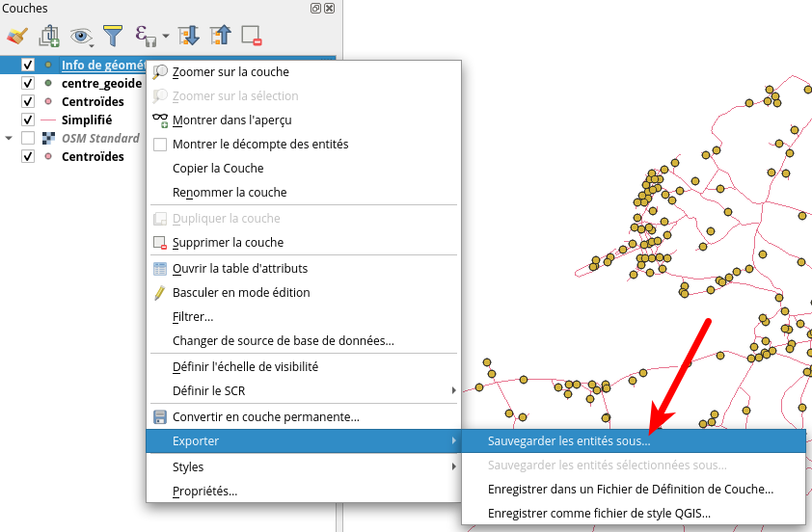Click the OSM Standard raster icon
Image resolution: width=812 pixels, height=532 pixels.
click(x=48, y=138)
